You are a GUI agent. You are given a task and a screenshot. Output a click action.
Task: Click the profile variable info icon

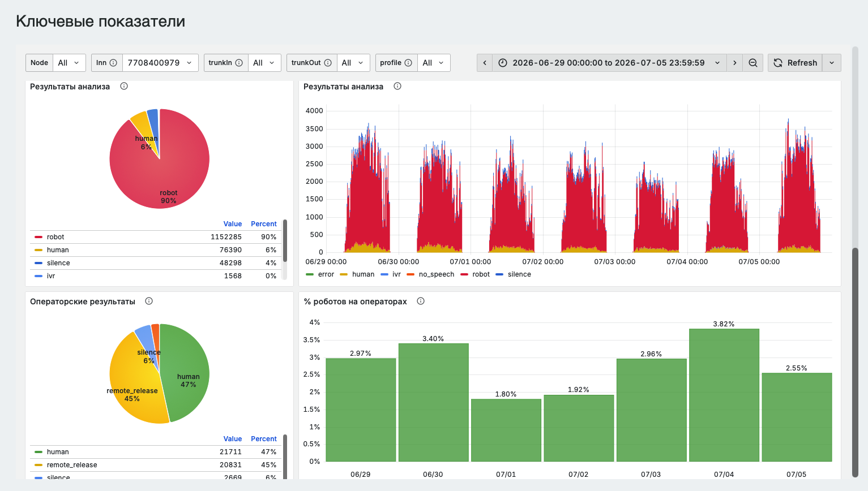(408, 63)
